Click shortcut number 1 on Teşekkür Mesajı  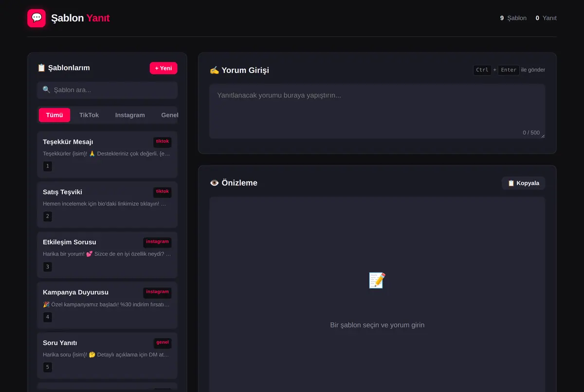[x=47, y=166]
